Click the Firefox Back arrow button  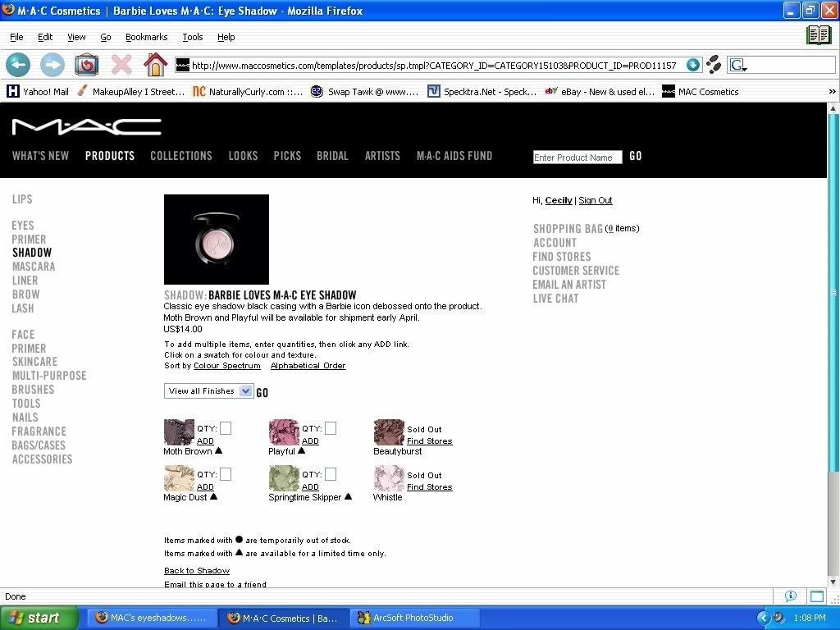[18, 66]
